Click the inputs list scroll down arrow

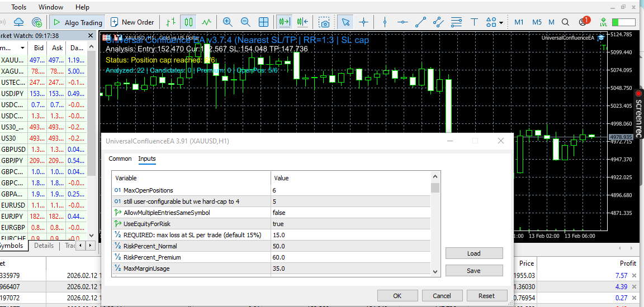(435, 271)
